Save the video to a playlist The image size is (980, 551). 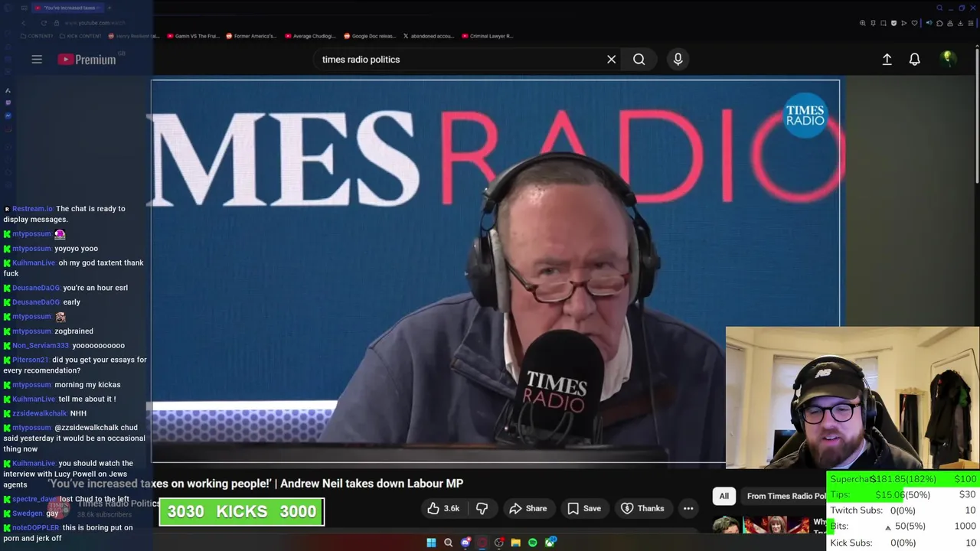pyautogui.click(x=584, y=508)
